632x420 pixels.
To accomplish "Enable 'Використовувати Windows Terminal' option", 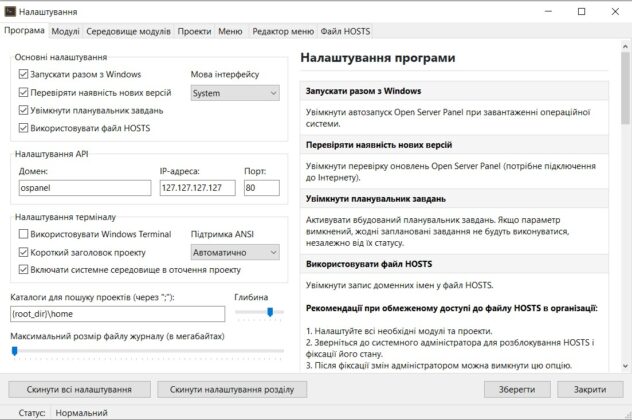I will [x=24, y=233].
